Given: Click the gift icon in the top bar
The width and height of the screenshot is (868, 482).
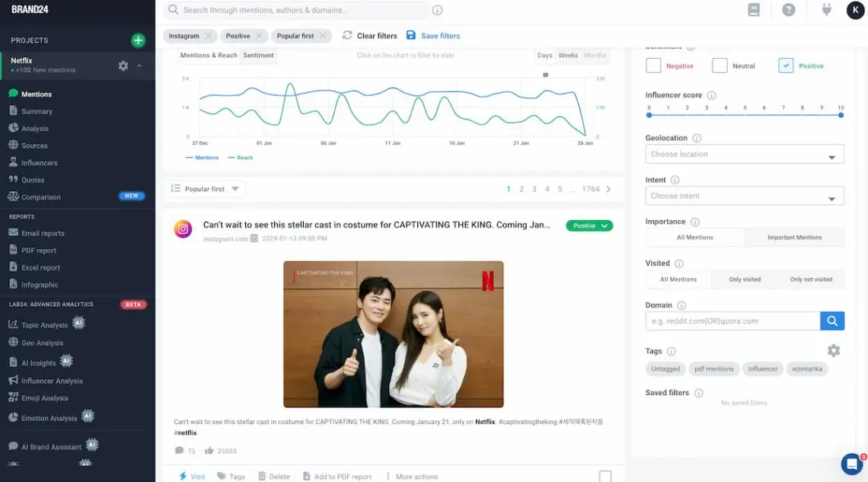Looking at the screenshot, I should (825, 10).
